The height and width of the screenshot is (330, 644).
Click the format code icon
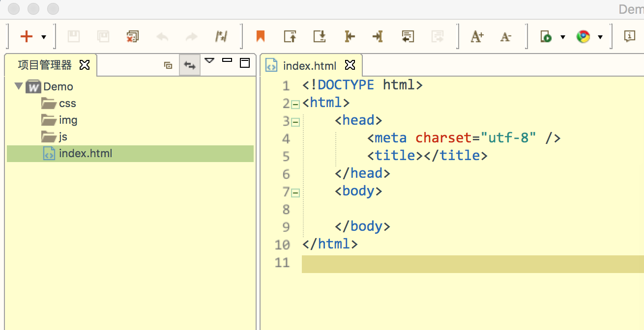221,36
